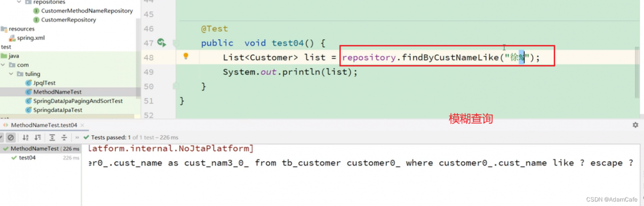Collapse the repositories package

coord(19,2)
